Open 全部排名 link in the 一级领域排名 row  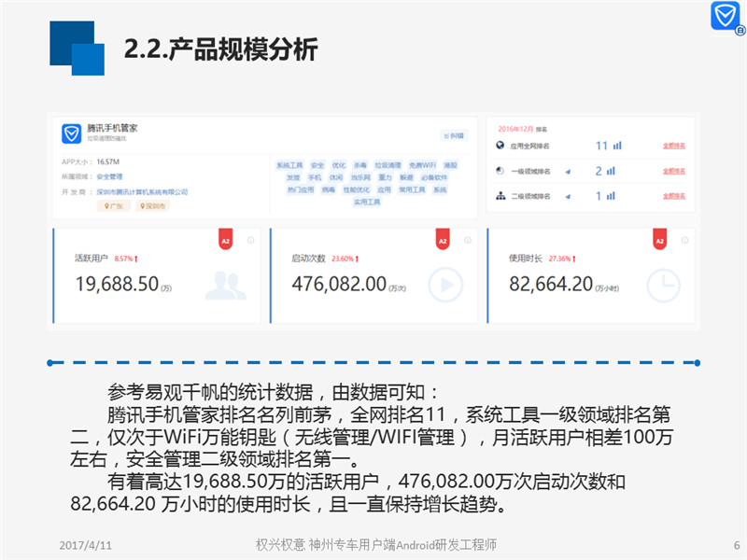click(674, 171)
